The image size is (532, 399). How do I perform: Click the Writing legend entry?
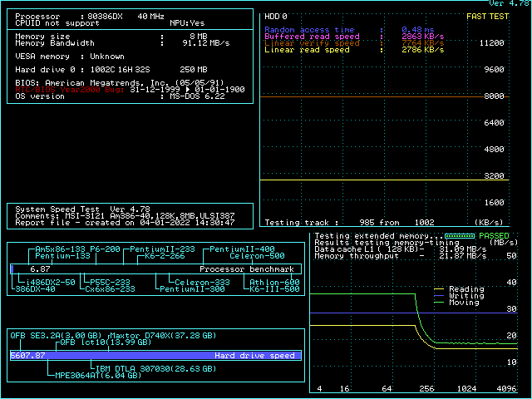[459, 296]
